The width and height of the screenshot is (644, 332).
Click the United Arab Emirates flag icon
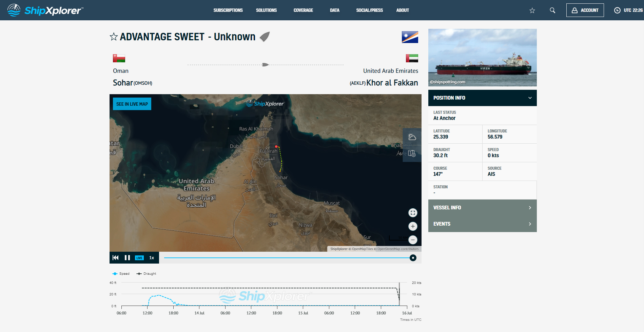click(412, 58)
